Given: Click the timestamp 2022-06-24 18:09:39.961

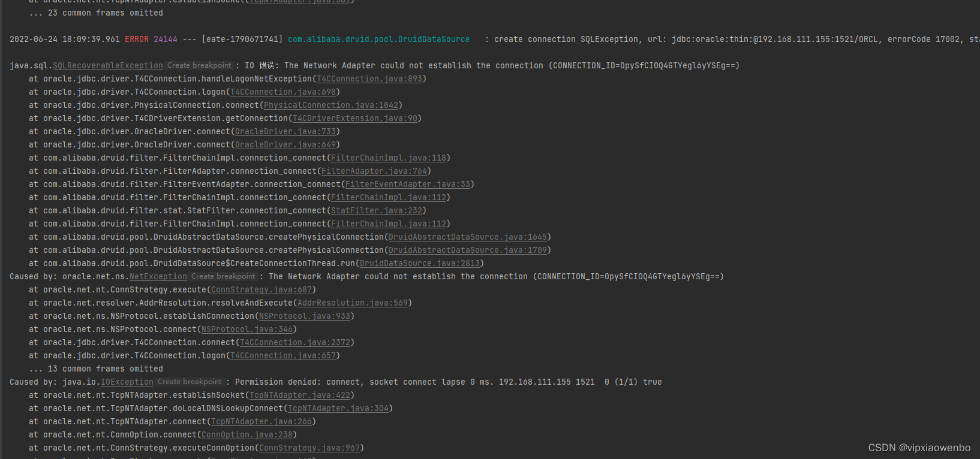Looking at the screenshot, I should [65, 40].
